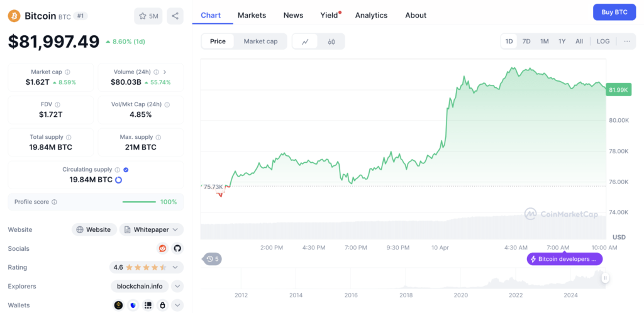
Task: Open the third wallet icon in Wallets
Action: click(148, 305)
